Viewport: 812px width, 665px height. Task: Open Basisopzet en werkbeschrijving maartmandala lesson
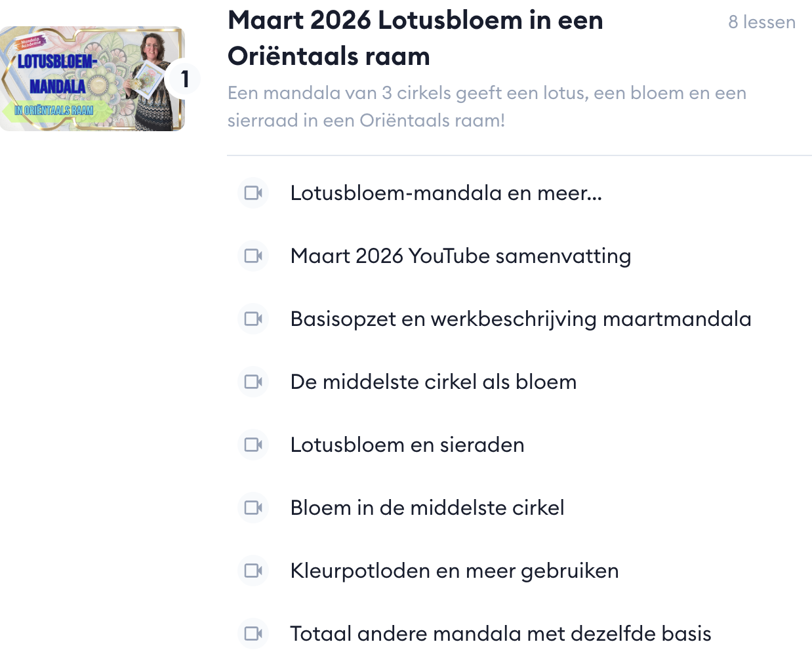[x=521, y=319]
